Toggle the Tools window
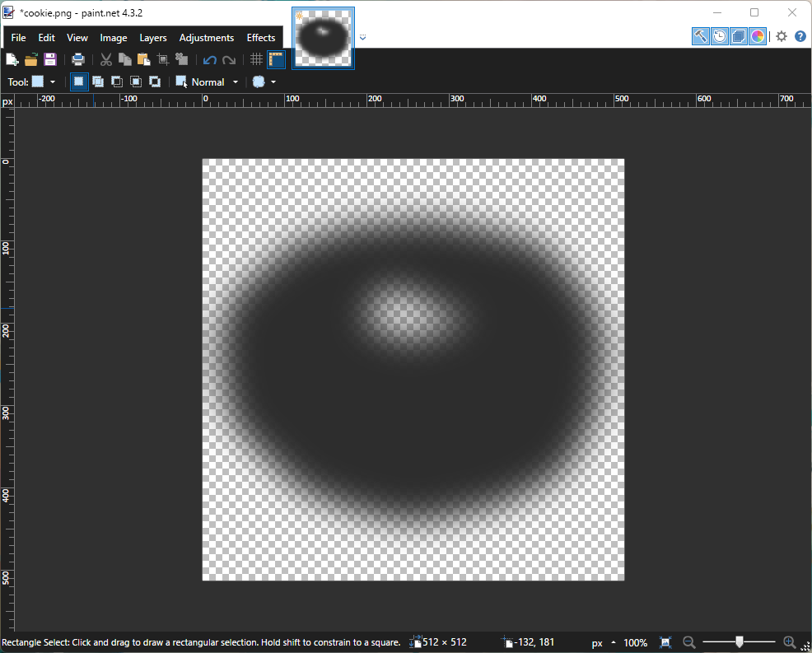 coord(701,36)
